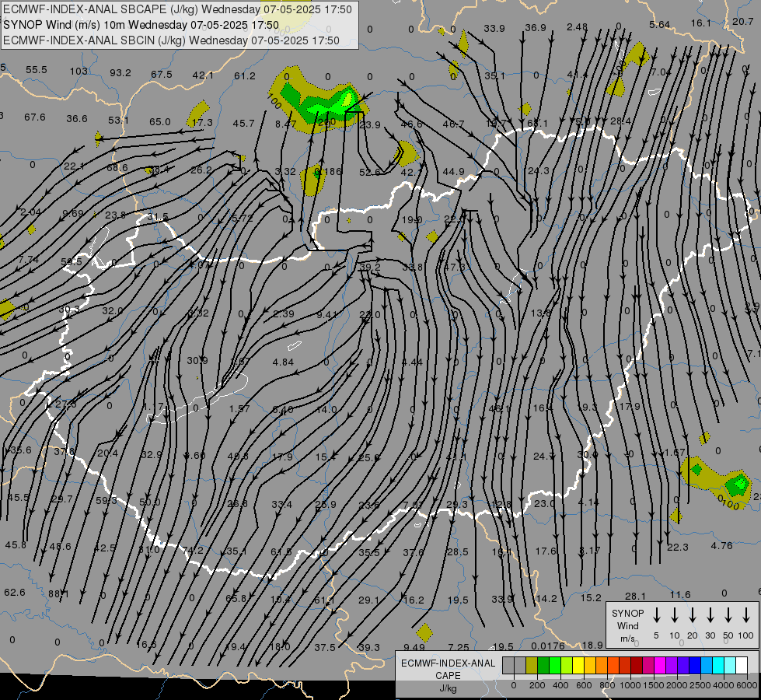Viewport: 761px width, 700px height.
Task: Select the white CAPE legend swatch
Action: pos(742,666)
